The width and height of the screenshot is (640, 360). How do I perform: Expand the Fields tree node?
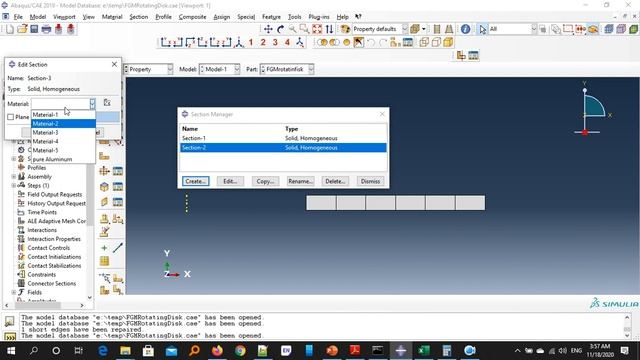pyautogui.click(x=13, y=292)
